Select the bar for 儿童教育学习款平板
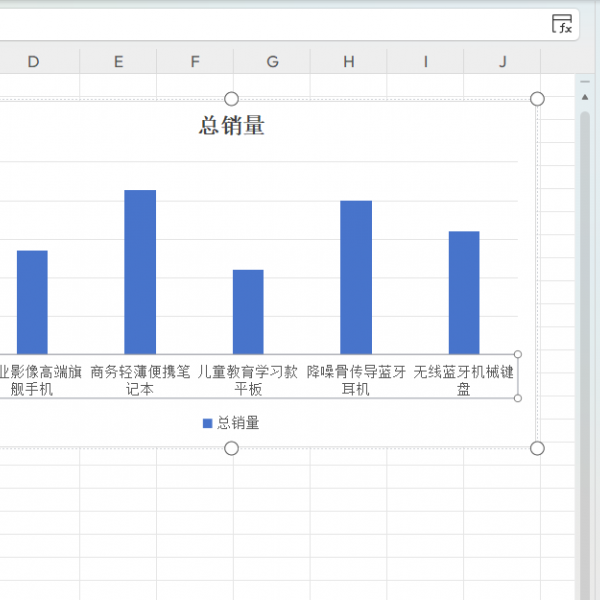Viewport: 600px width, 600px height. point(248,311)
